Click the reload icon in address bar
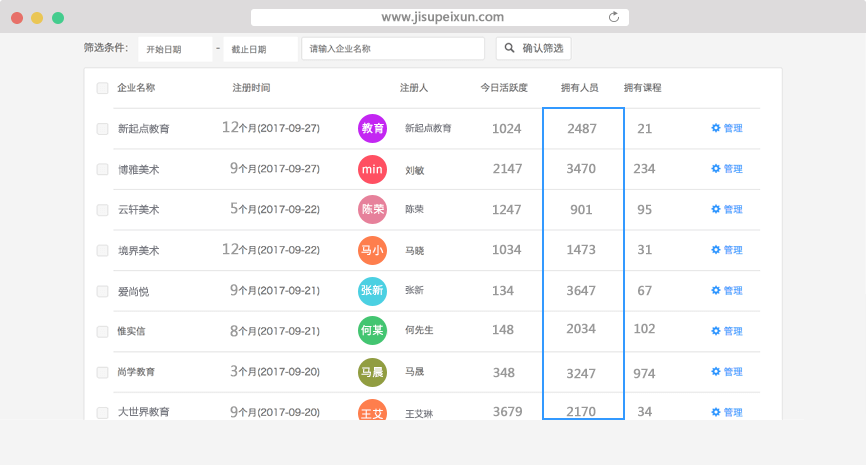 pos(614,17)
